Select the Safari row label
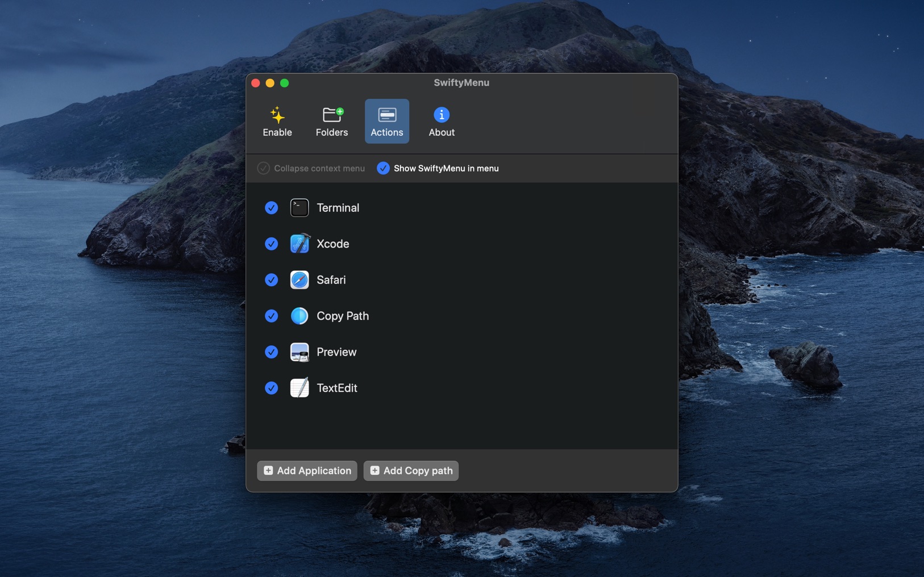Screen dimensions: 924x577 [331, 280]
